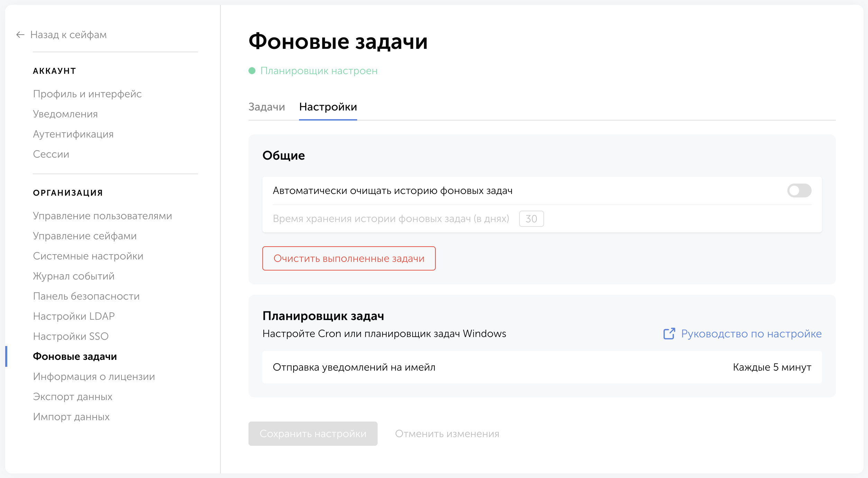Open Журнал событий
Screen dimensions: 868x478
tap(74, 276)
